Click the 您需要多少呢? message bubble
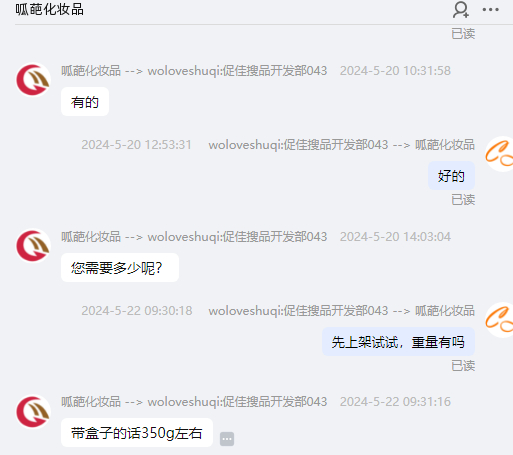The width and height of the screenshot is (513, 455). click(x=120, y=268)
